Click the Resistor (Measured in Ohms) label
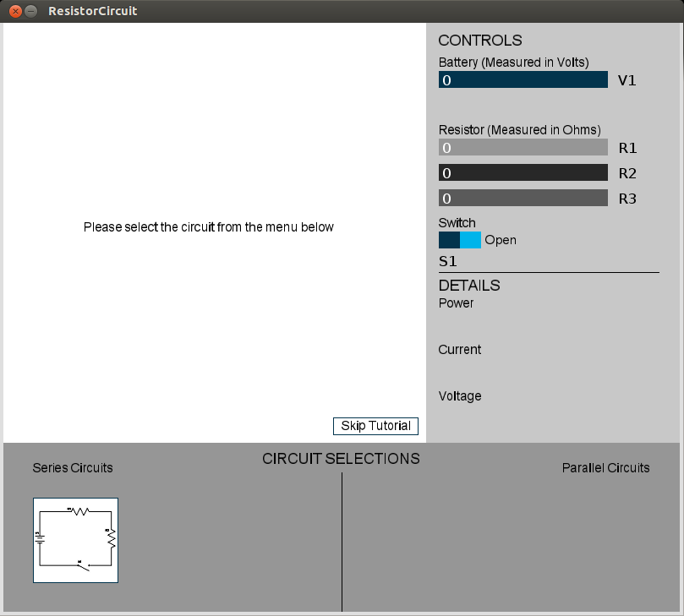Image resolution: width=684 pixels, height=616 pixels. [519, 130]
